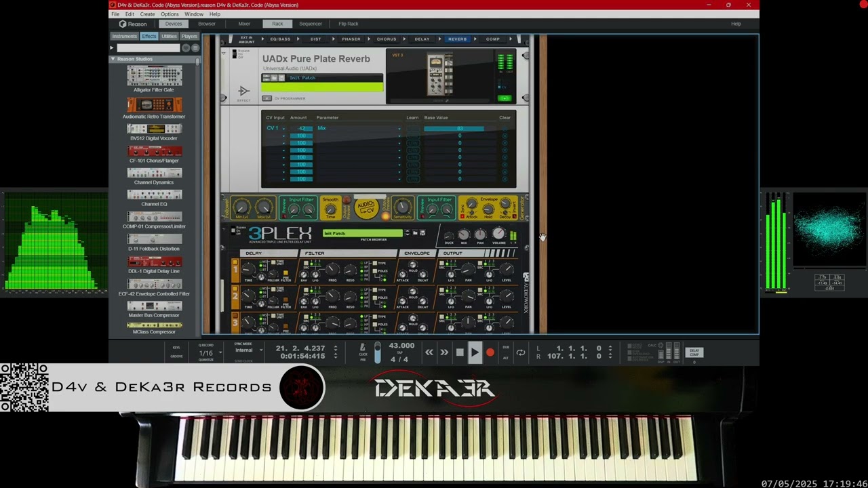Select the Master Bus Compressor device
The image size is (868, 488).
[154, 309]
